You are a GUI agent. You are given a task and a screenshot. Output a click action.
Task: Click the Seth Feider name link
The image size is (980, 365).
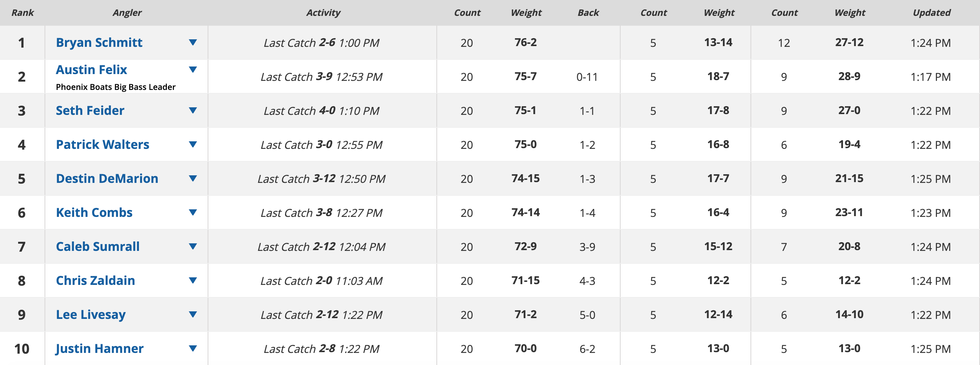pos(90,110)
